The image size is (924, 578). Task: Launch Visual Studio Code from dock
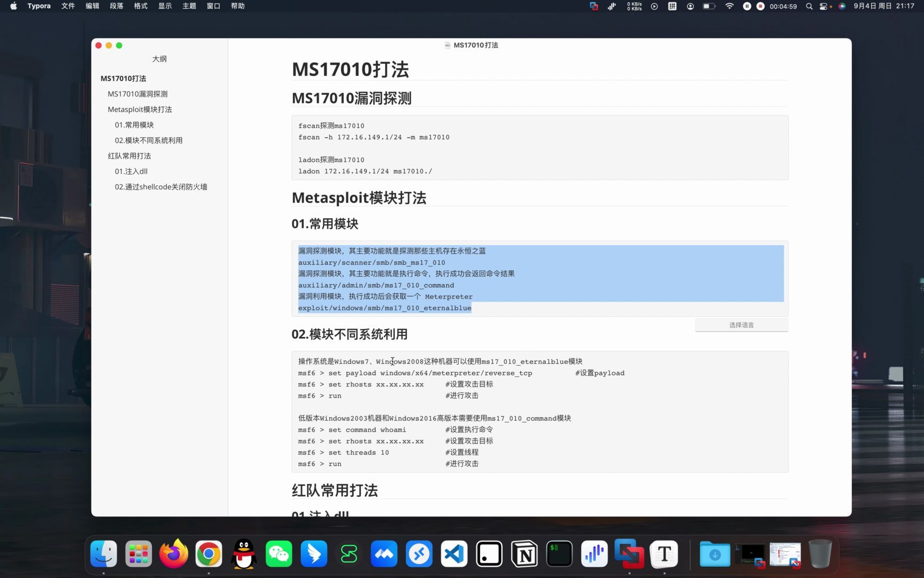point(454,554)
